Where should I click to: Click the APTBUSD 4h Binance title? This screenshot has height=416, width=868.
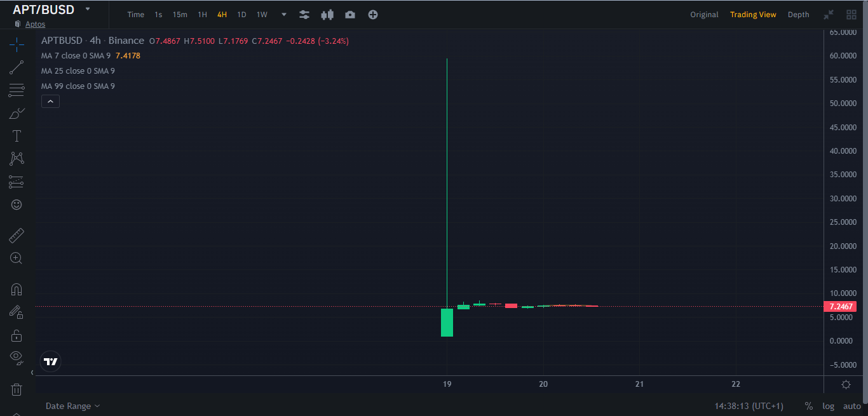[x=93, y=41]
